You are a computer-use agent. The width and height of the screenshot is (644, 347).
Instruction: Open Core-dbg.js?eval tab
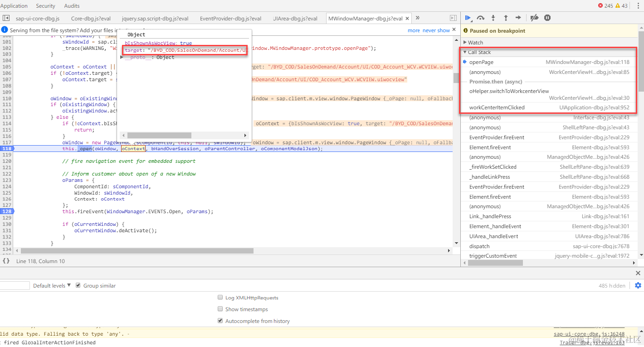pyautogui.click(x=91, y=19)
